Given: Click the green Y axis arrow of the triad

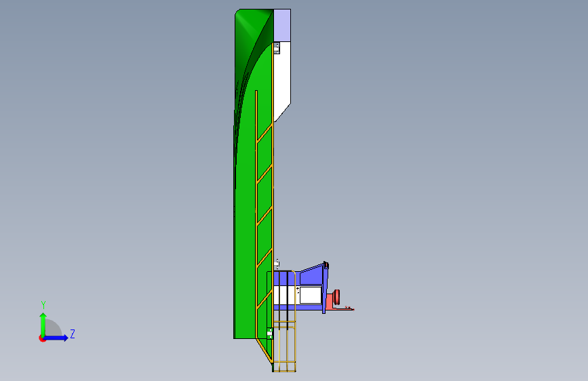Looking at the screenshot, I should (x=43, y=325).
